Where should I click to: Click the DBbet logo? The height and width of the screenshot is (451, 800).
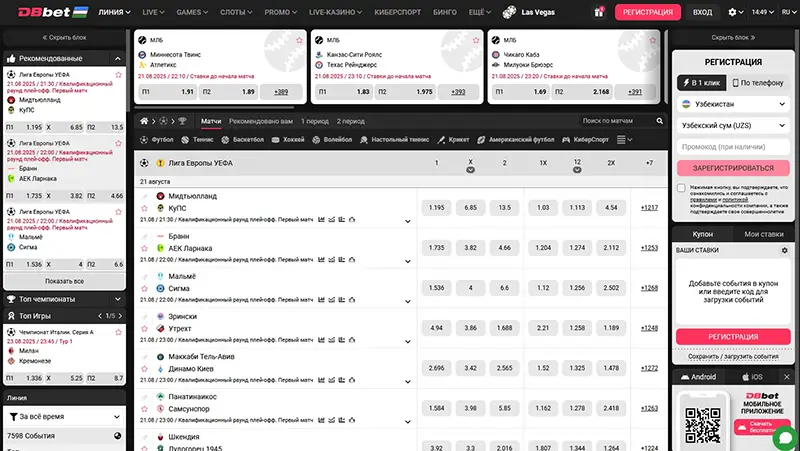(53, 12)
